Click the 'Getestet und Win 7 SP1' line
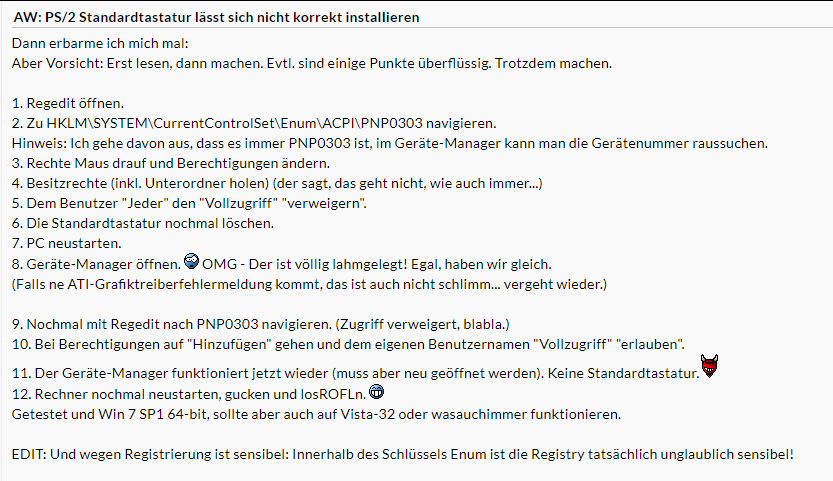Viewport: 833px width, 481px height. click(x=316, y=414)
